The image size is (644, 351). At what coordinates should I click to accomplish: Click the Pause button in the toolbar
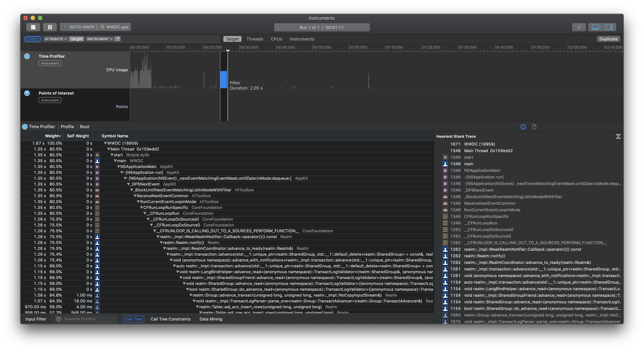pos(50,27)
